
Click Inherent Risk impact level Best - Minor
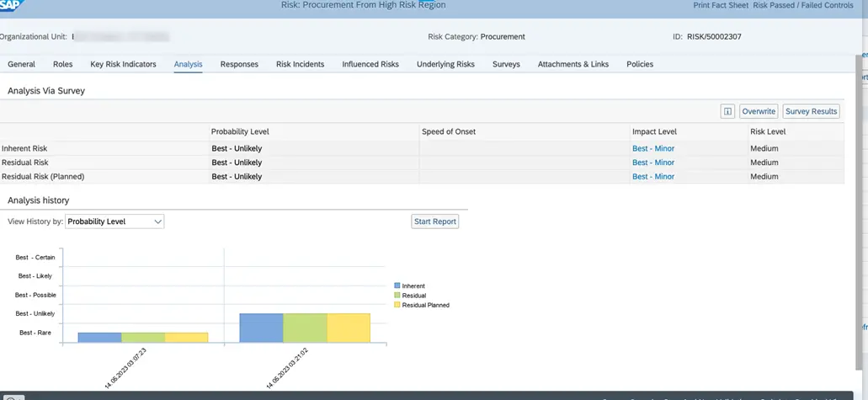coord(653,148)
